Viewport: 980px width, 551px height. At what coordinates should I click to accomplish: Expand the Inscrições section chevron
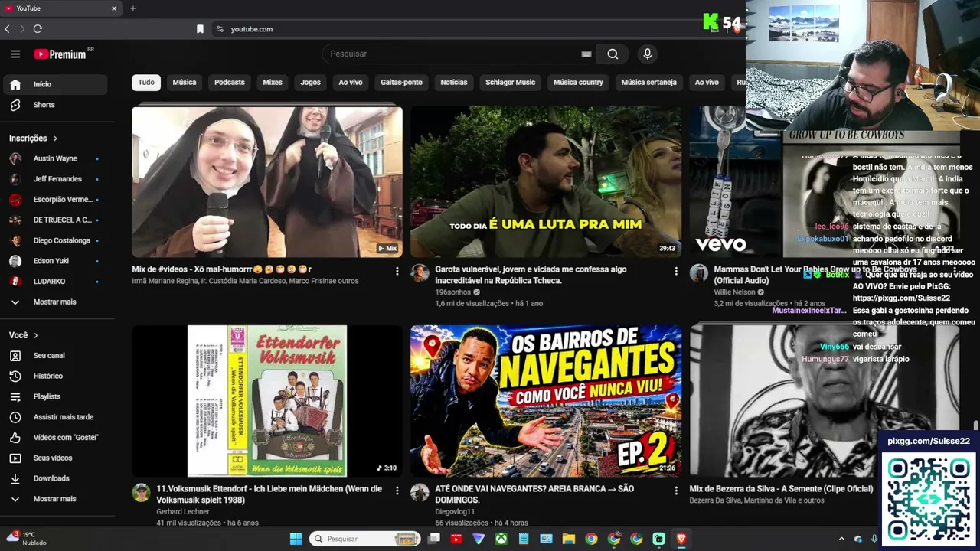tap(55, 139)
